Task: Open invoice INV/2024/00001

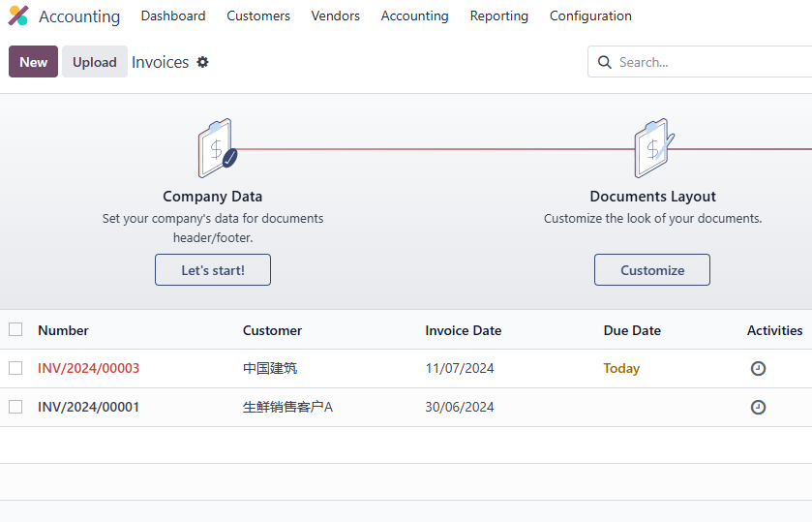Action: coord(88,407)
